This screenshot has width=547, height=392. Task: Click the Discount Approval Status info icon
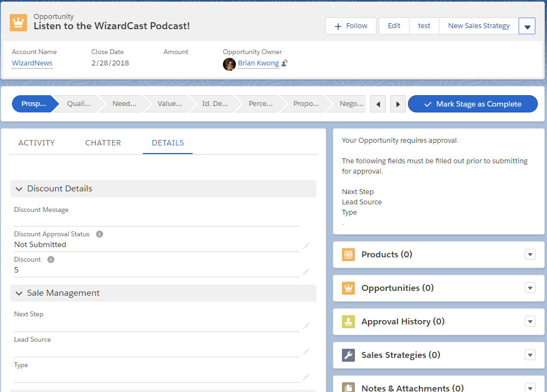(100, 234)
